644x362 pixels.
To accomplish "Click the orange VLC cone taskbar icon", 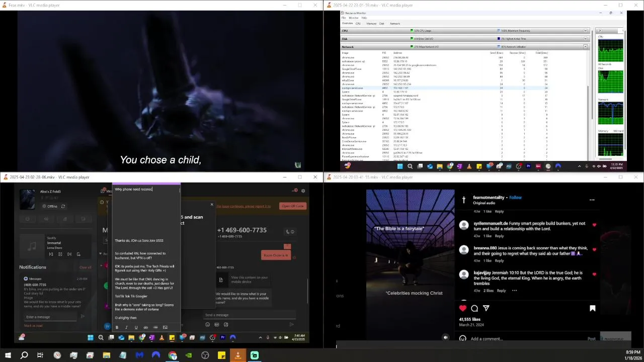I will point(238,355).
